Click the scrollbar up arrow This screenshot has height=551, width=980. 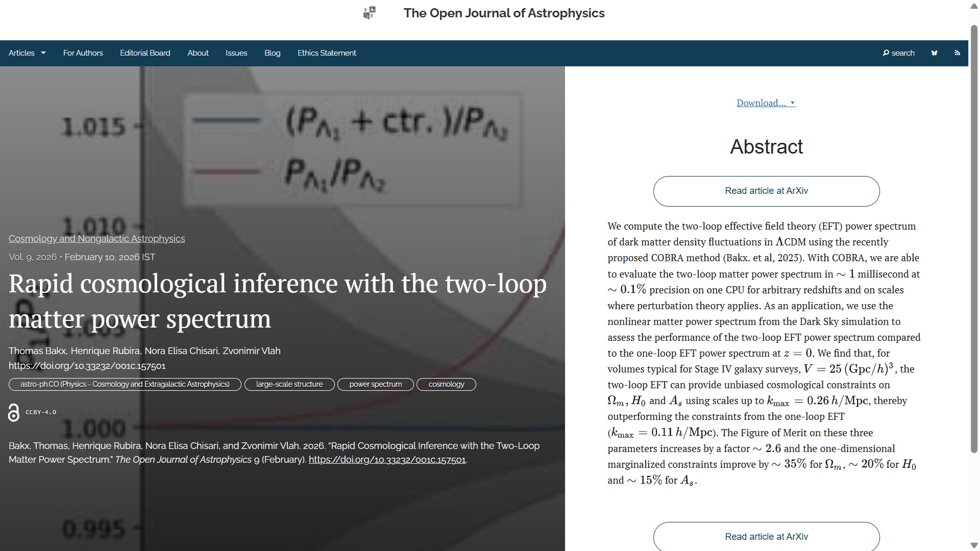tap(974, 6)
